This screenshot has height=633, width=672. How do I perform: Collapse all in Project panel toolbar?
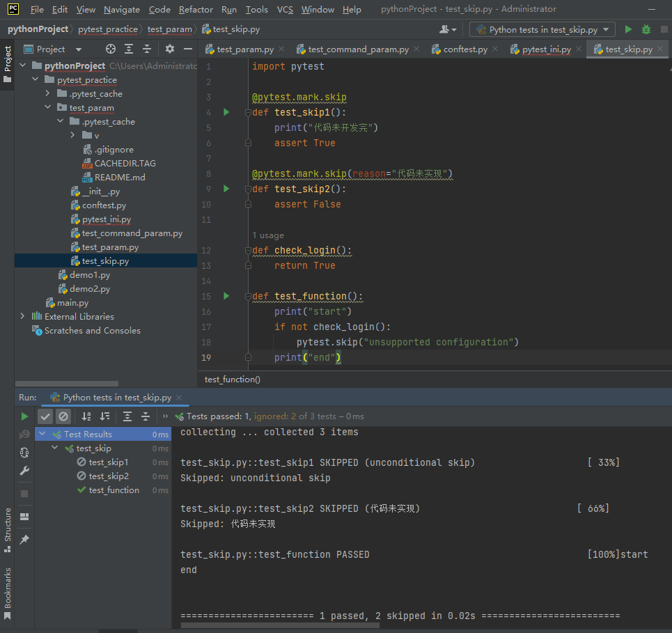(x=146, y=49)
